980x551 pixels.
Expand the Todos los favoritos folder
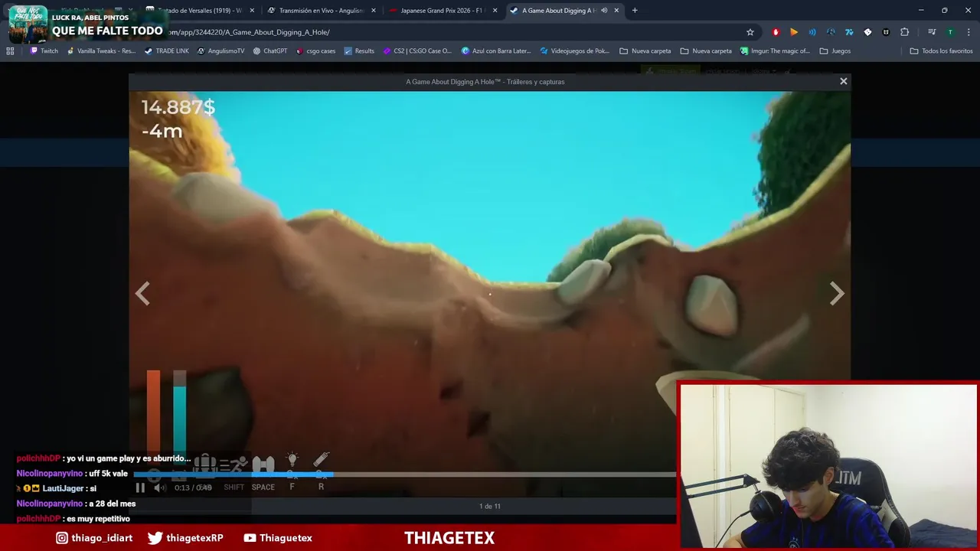941,51
